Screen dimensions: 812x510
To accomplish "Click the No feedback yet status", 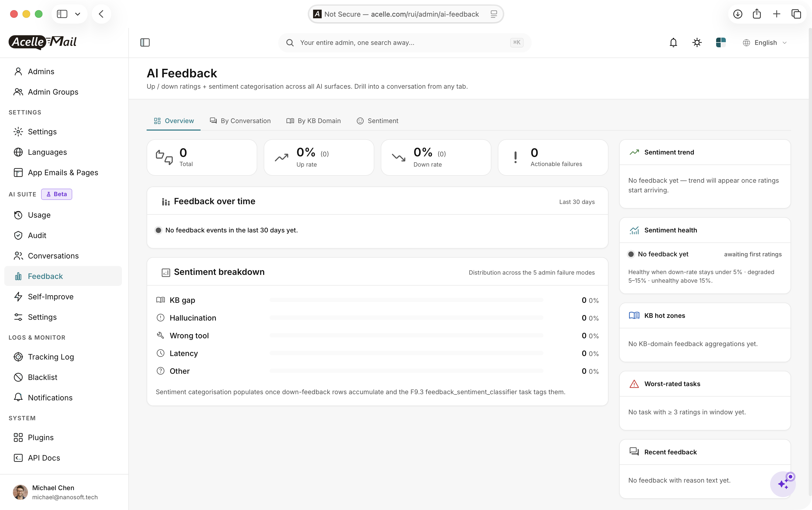I will click(x=663, y=254).
